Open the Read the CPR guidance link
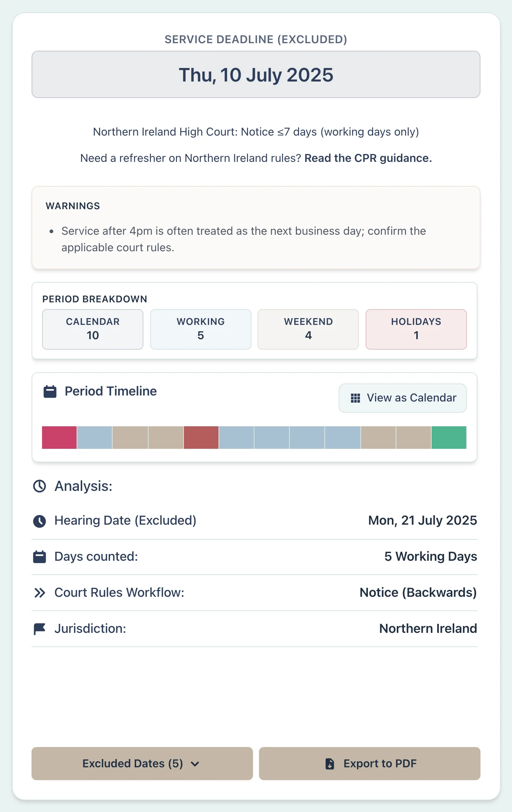 368,158
